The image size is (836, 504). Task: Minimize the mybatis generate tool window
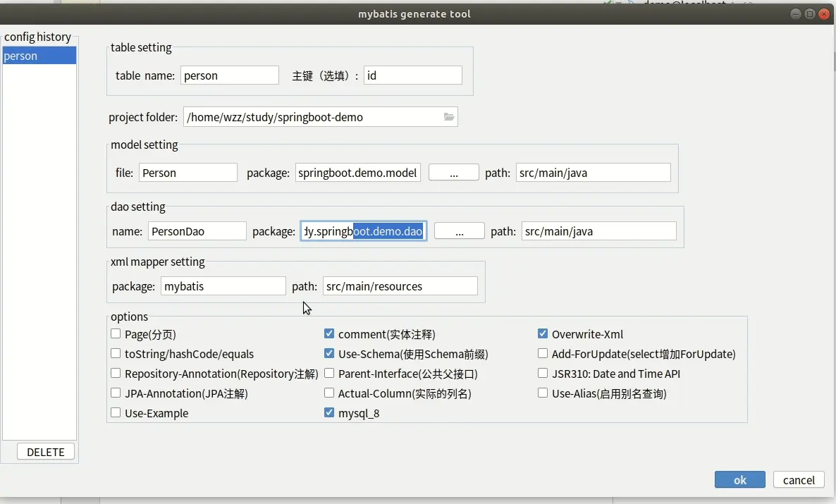click(796, 14)
